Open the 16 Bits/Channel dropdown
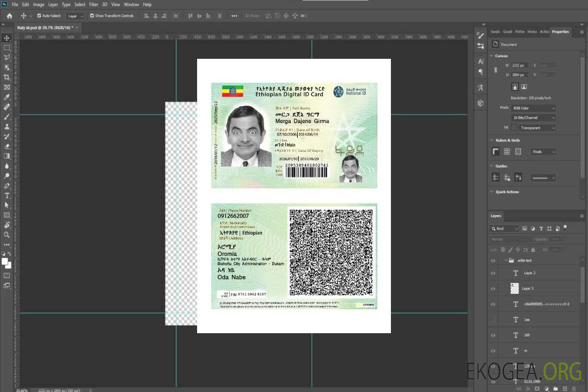 533,118
